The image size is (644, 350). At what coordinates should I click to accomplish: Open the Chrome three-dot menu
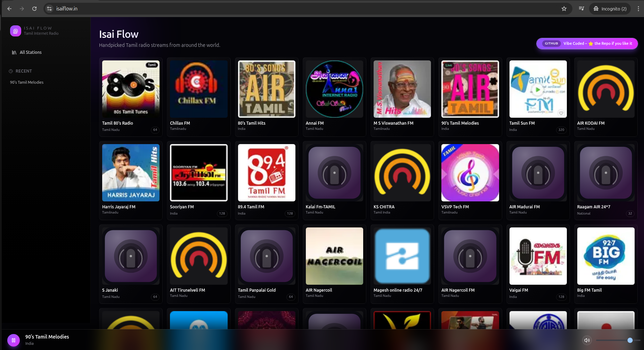pos(638,9)
